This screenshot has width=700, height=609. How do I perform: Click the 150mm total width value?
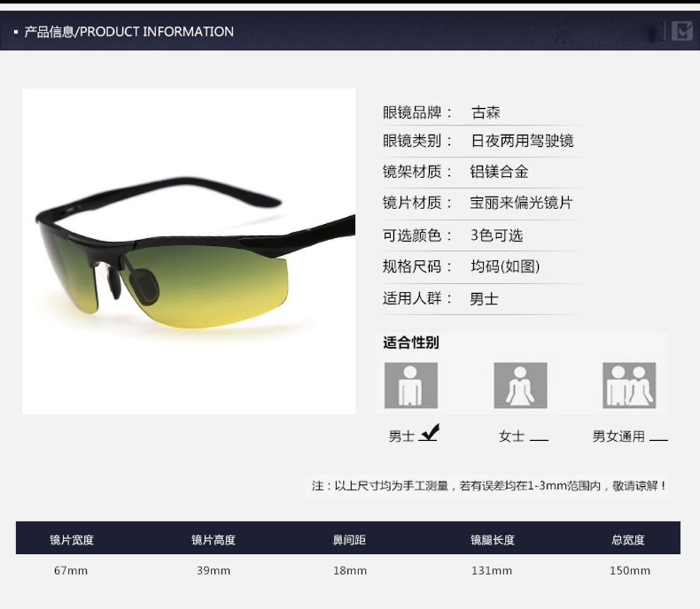click(630, 571)
